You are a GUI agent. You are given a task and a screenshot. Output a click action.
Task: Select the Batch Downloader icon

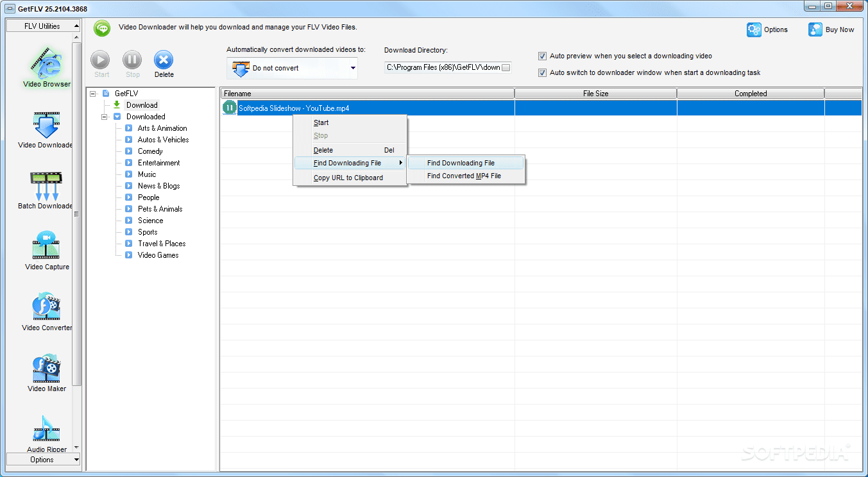(x=46, y=187)
